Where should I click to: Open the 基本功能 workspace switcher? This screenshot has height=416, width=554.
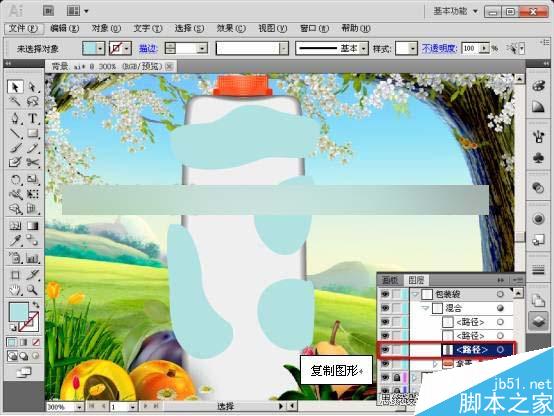[456, 11]
